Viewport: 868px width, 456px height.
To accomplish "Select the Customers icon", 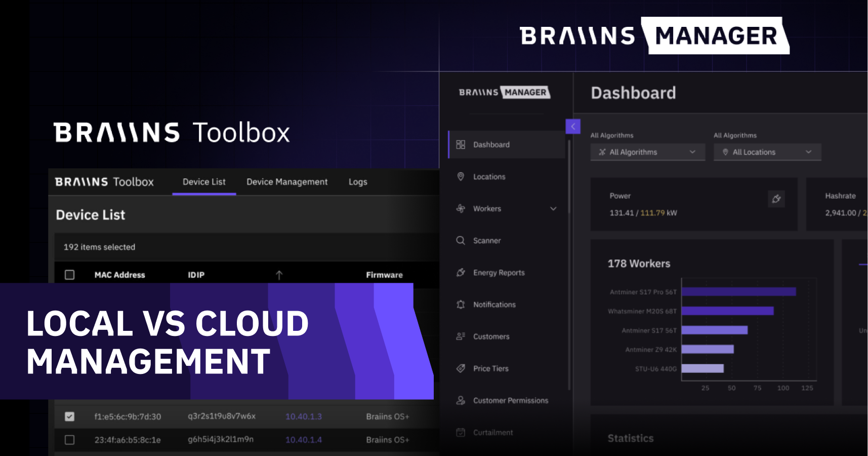I will tap(461, 336).
